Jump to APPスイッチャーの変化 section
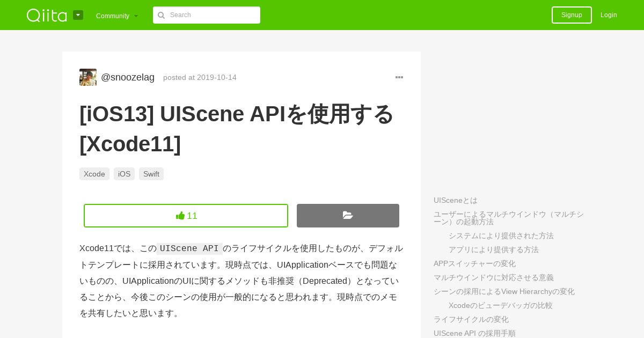 (x=474, y=263)
